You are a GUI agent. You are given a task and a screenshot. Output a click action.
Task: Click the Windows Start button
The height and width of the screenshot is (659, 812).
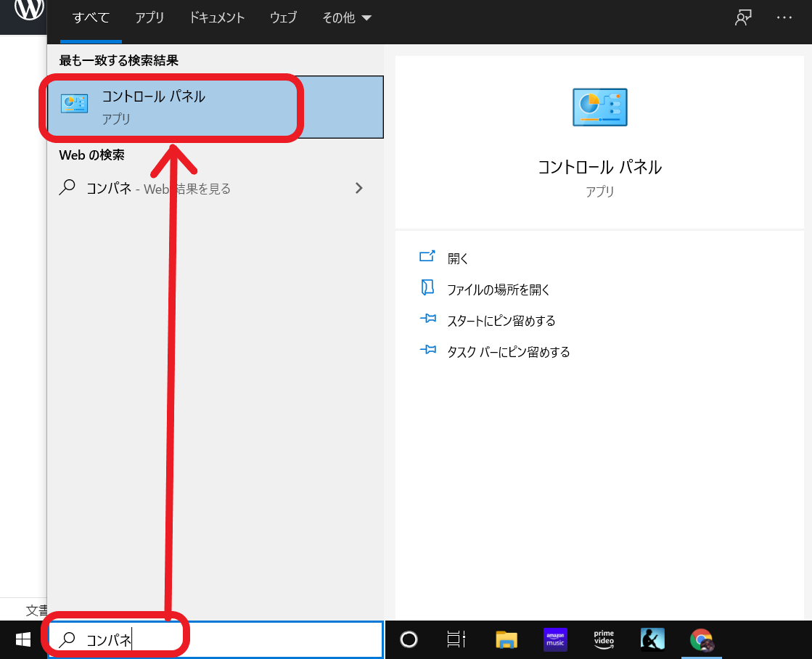pyautogui.click(x=22, y=640)
